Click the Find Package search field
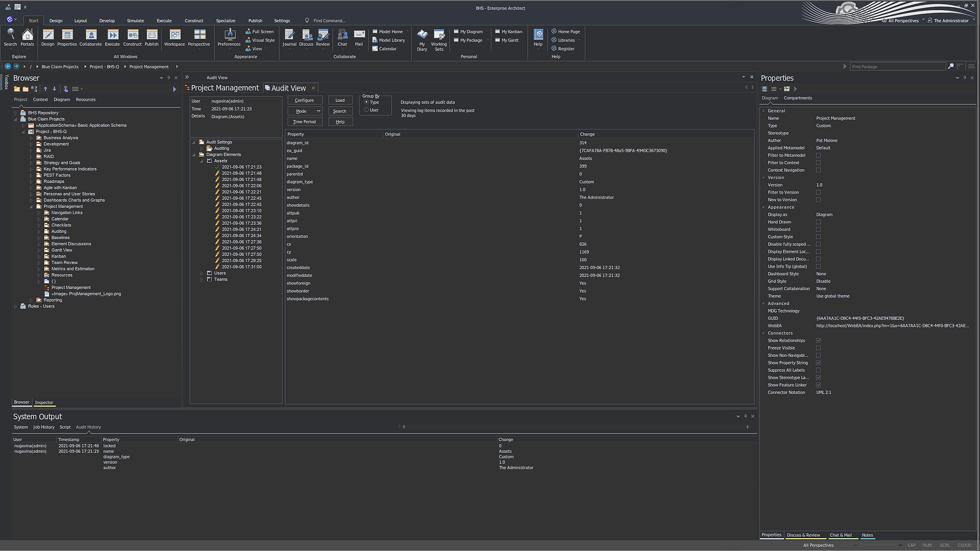This screenshot has height=551, width=980. 897,67
